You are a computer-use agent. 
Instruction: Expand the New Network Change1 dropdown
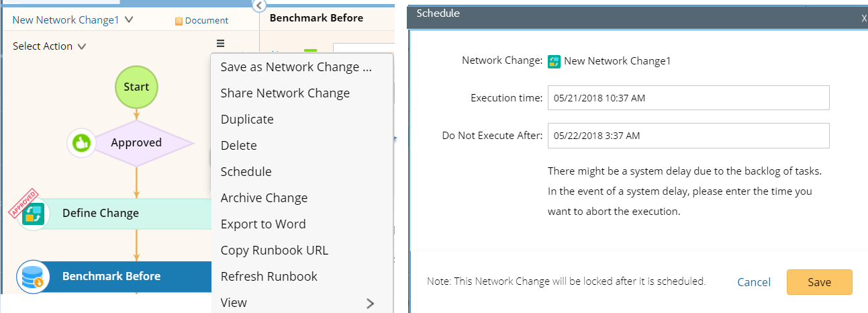[129, 20]
